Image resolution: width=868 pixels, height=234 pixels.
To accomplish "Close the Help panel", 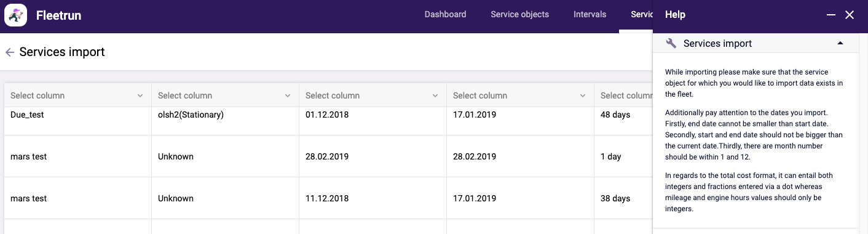I will coord(850,15).
